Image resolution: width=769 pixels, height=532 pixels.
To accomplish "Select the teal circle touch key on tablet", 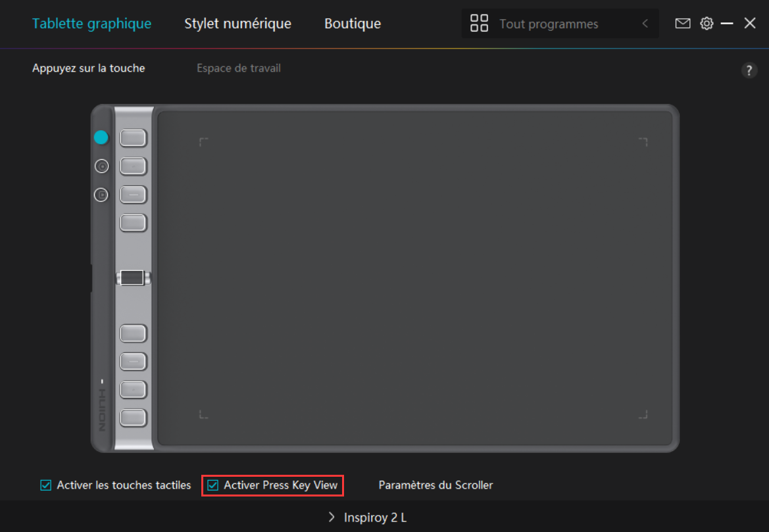I will click(101, 137).
